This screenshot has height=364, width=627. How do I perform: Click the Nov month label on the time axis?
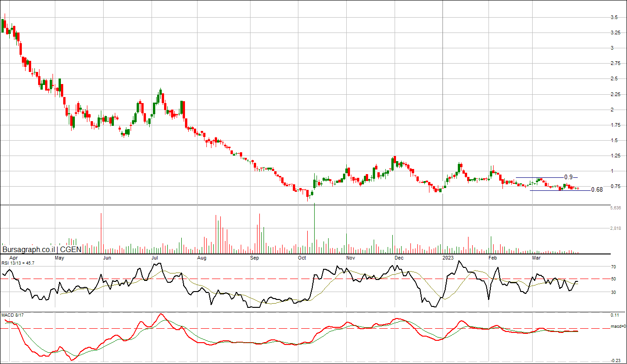pyautogui.click(x=351, y=257)
